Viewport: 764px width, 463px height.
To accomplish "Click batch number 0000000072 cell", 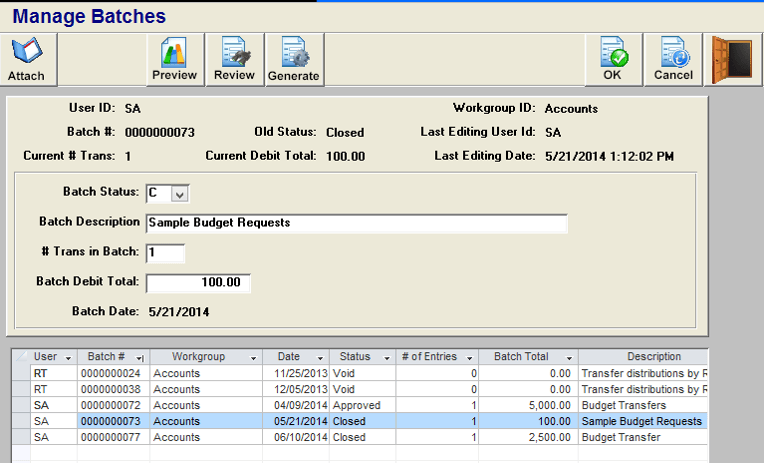I will point(114,405).
